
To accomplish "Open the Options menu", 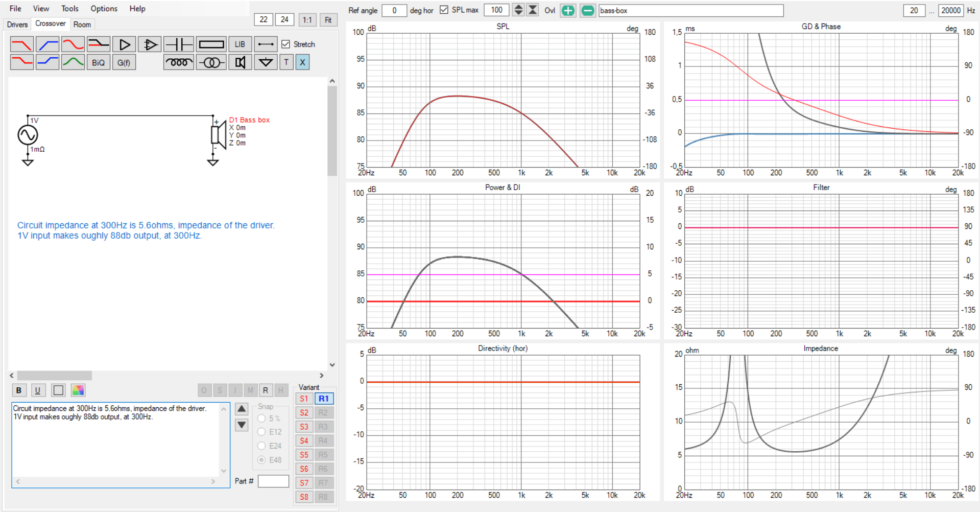I will click(104, 9).
